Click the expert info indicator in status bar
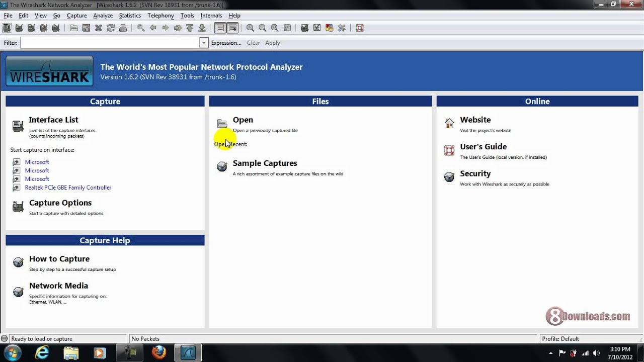The width and height of the screenshot is (644, 362). [x=5, y=339]
